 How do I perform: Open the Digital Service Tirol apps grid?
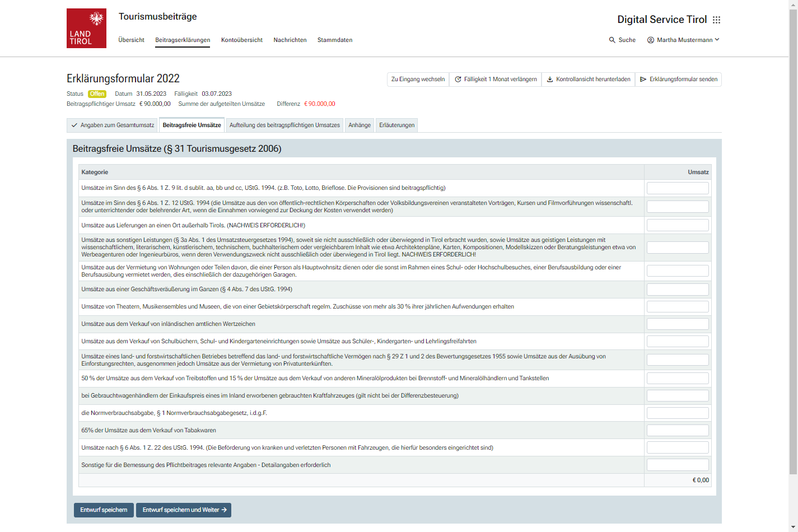click(x=716, y=20)
